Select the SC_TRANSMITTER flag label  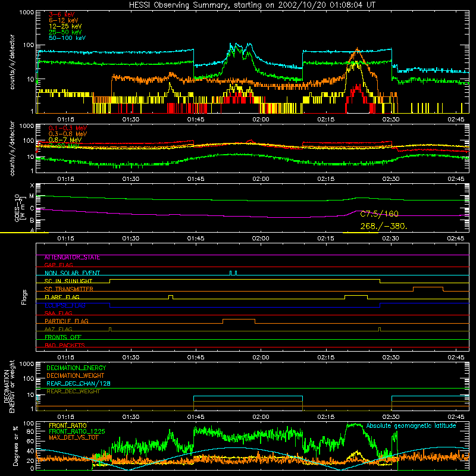(x=68, y=289)
